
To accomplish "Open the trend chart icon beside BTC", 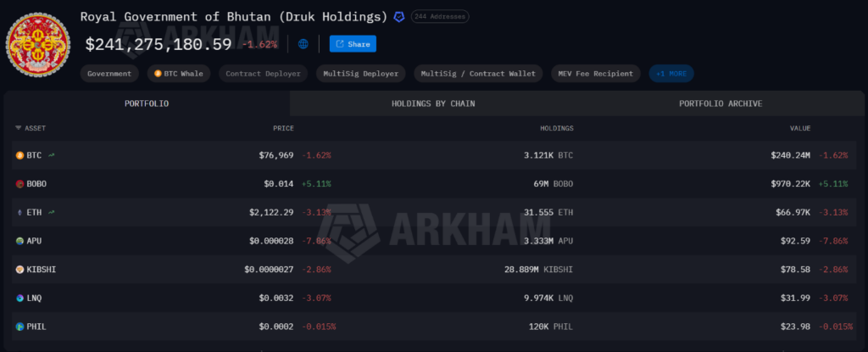I will (52, 155).
